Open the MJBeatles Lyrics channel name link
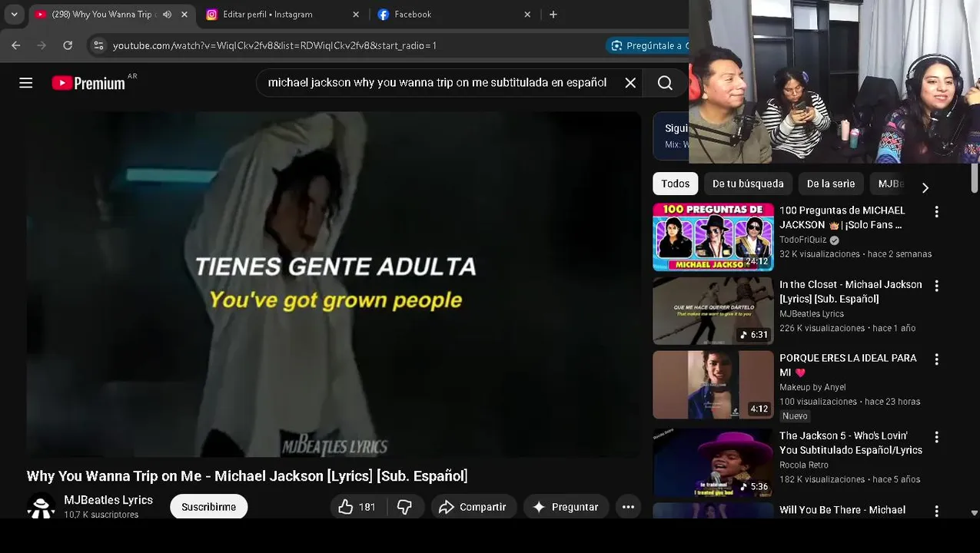This screenshot has height=553, width=980. click(108, 500)
